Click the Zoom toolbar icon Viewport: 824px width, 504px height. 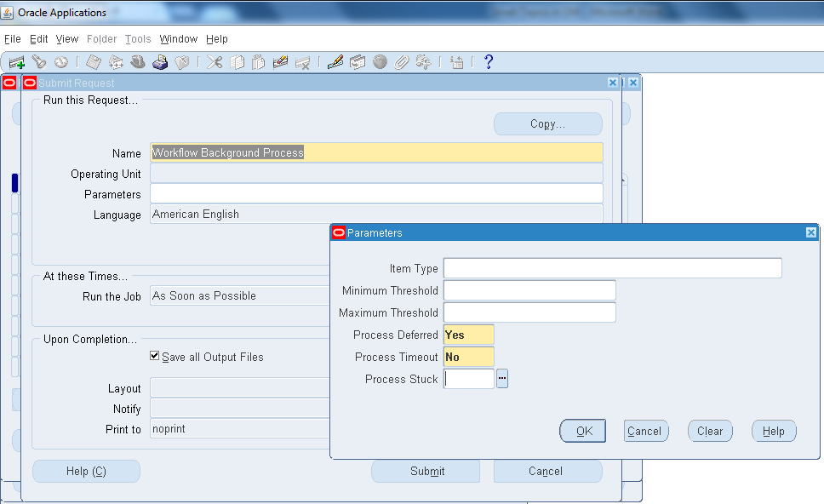(358, 62)
